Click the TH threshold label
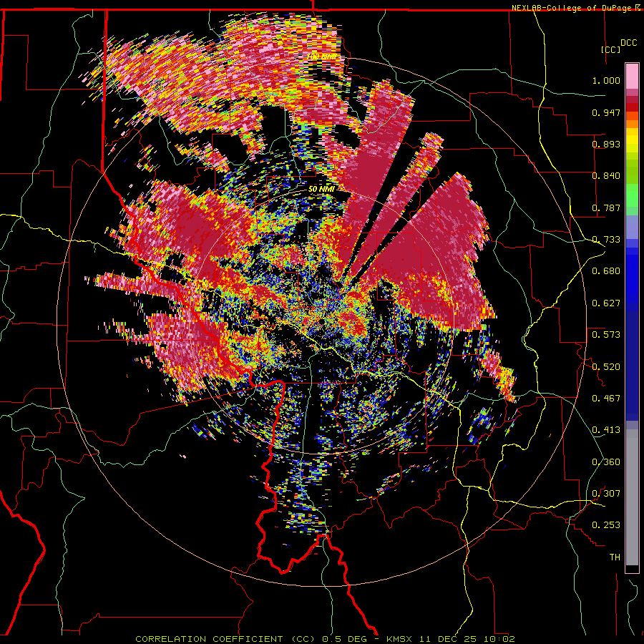The image size is (644, 644). (x=615, y=557)
